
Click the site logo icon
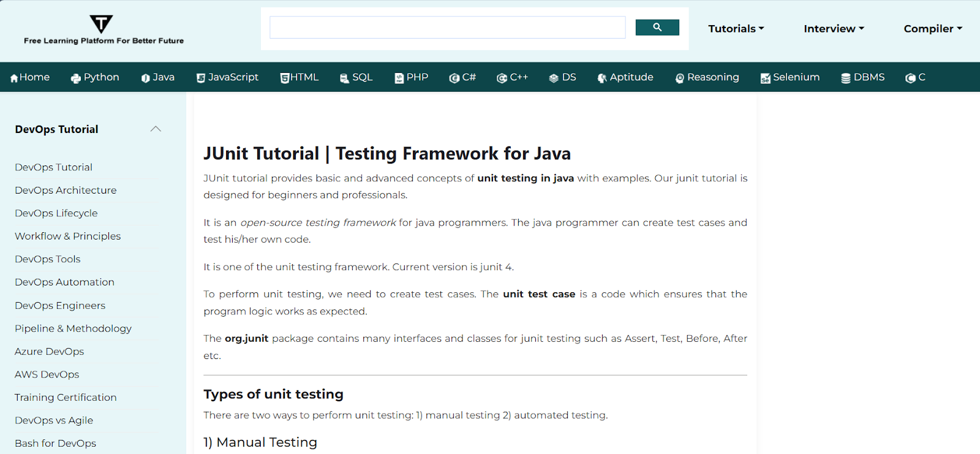(101, 24)
